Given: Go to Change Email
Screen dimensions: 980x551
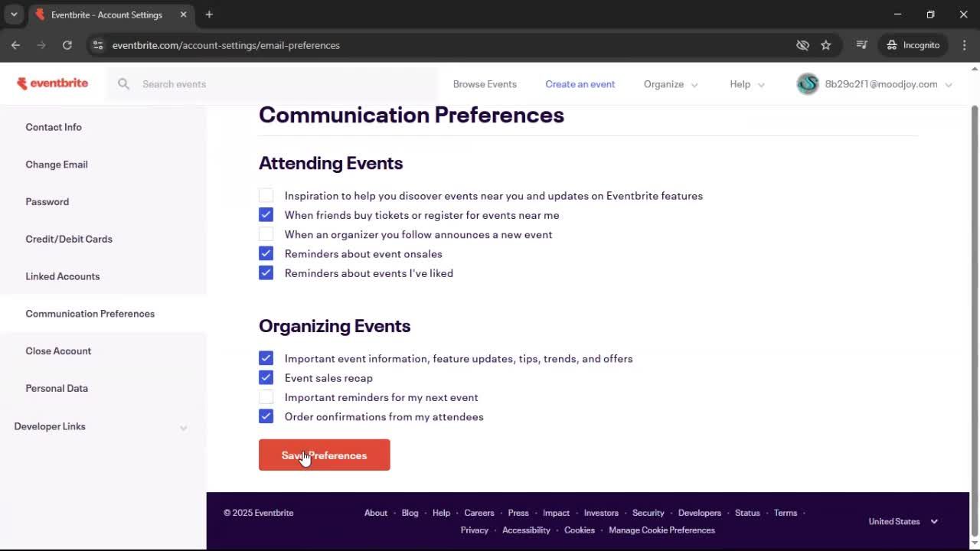Looking at the screenshot, I should 57,165.
